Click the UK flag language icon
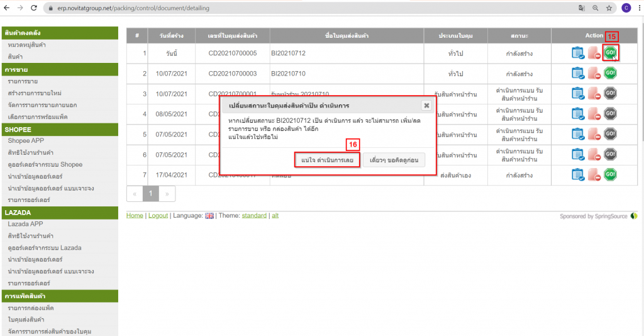Image resolution: width=644 pixels, height=336 pixels. pos(209,216)
